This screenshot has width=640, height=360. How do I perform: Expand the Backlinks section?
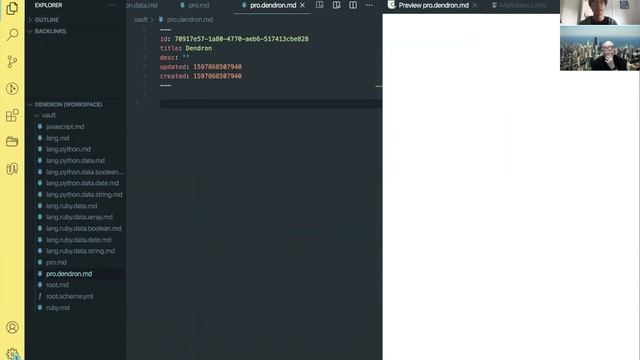pos(50,31)
